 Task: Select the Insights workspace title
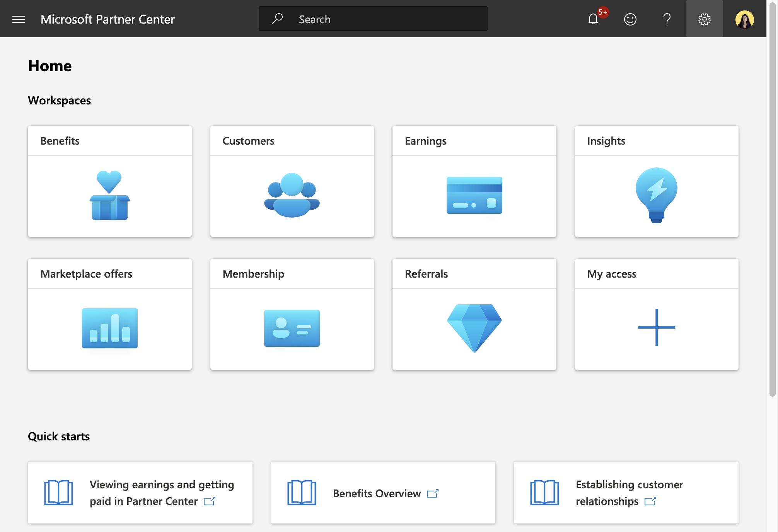(x=606, y=141)
